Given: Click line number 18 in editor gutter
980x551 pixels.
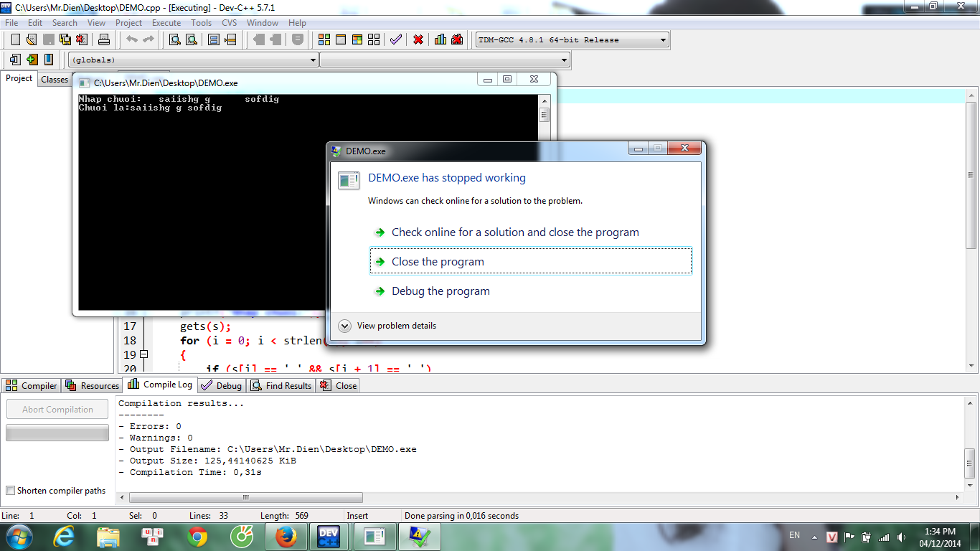Looking at the screenshot, I should [130, 341].
